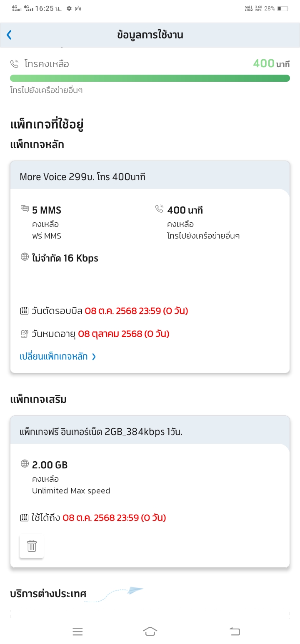Tap the MMS icon in main package

tap(25, 209)
